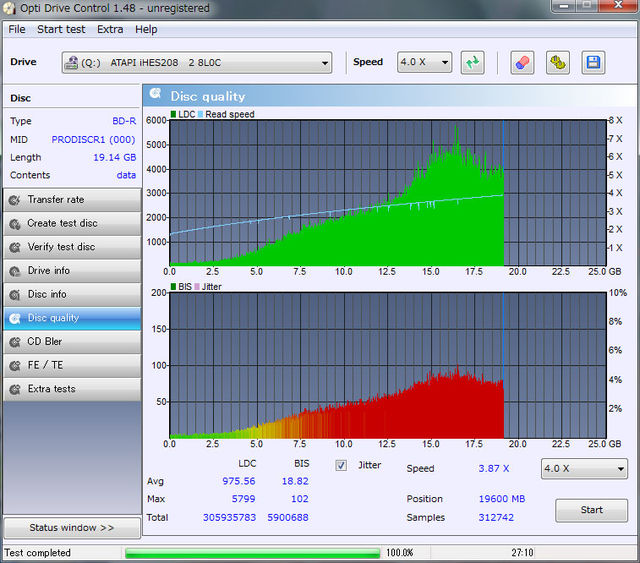Click the Create test disc sidebar icon
This screenshot has width=640, height=563.
click(15, 224)
